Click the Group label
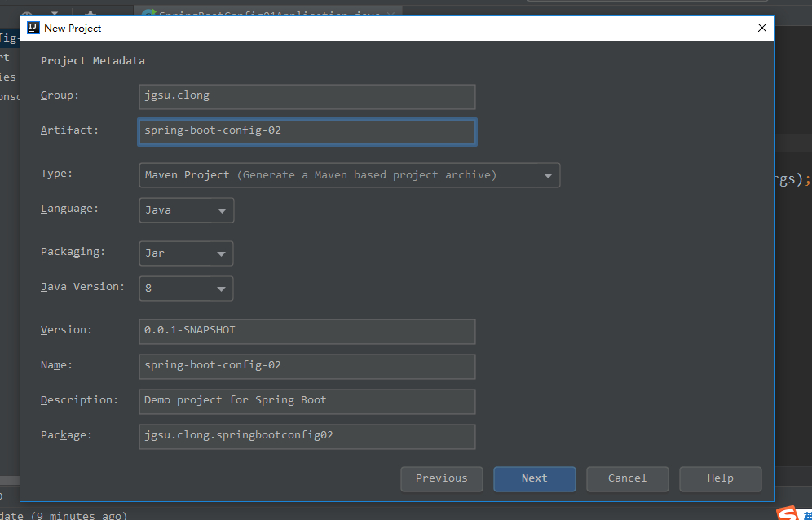The image size is (812, 520). (60, 95)
